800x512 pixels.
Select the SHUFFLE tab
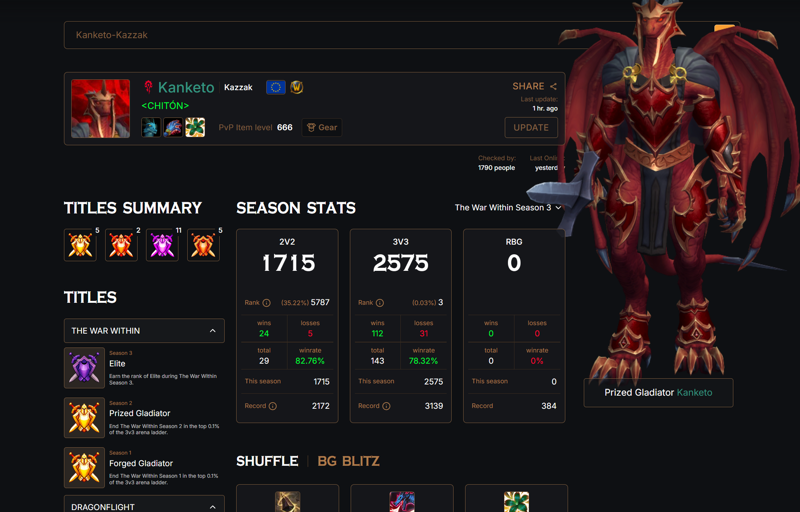coord(267,461)
